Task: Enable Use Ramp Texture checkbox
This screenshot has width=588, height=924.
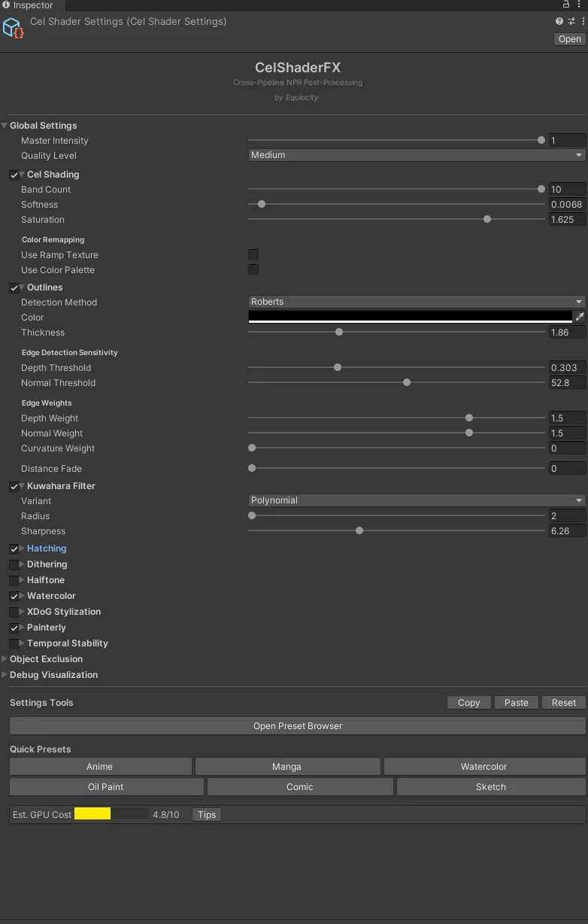Action: click(253, 254)
